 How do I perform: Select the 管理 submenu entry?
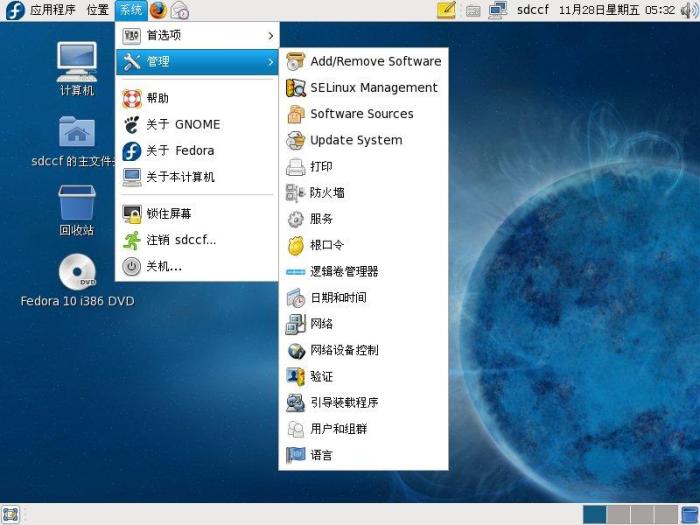coord(197,62)
